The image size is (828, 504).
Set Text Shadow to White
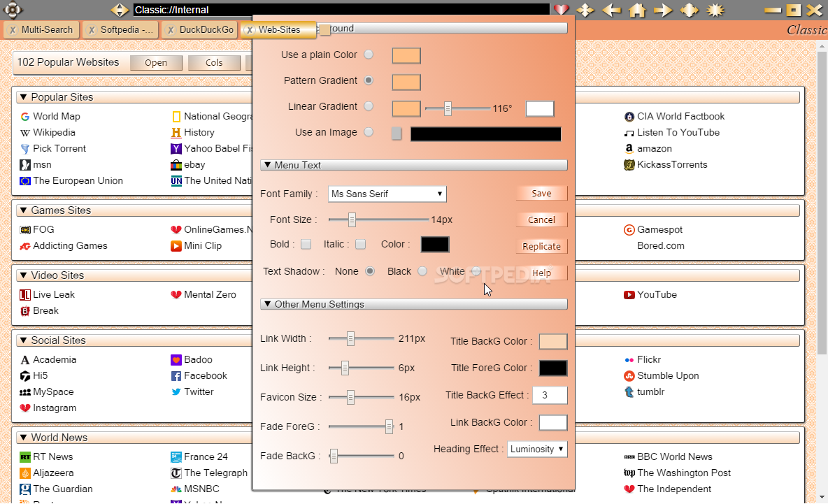tap(476, 271)
